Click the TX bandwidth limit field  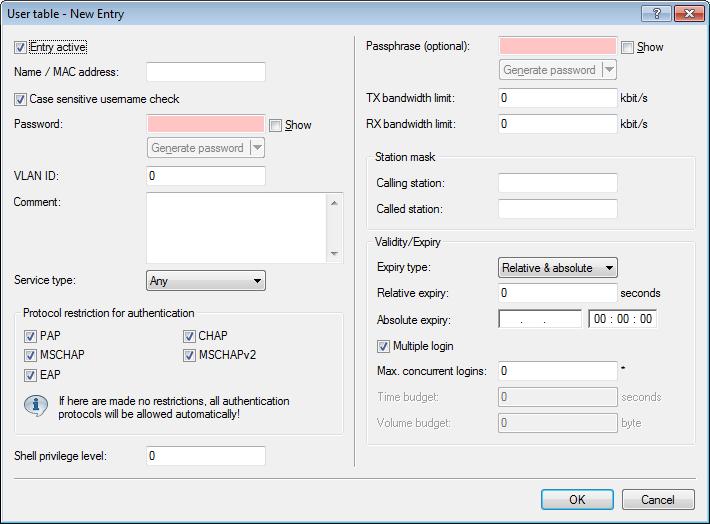pos(557,98)
